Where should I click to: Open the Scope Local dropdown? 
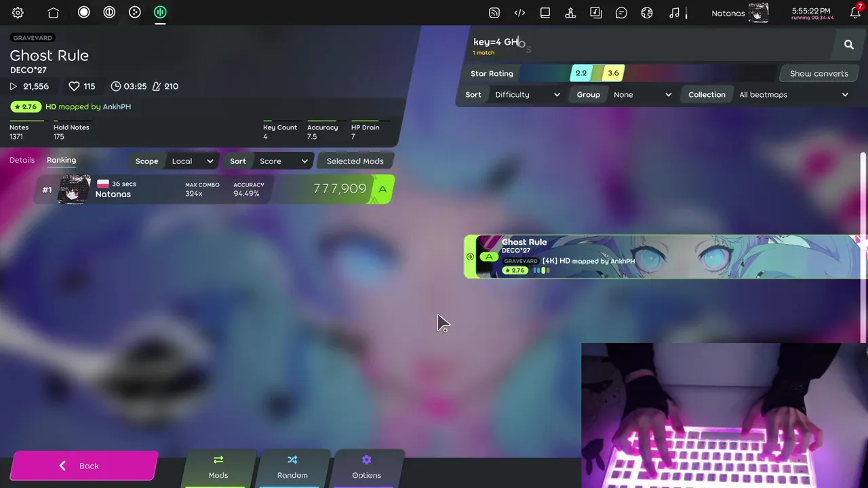[174, 161]
